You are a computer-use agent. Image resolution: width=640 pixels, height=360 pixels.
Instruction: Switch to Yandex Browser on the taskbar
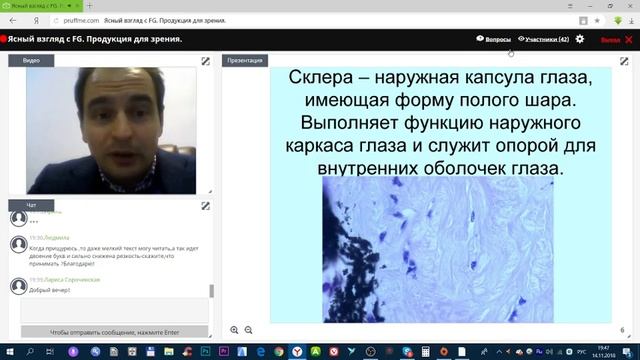[297, 351]
